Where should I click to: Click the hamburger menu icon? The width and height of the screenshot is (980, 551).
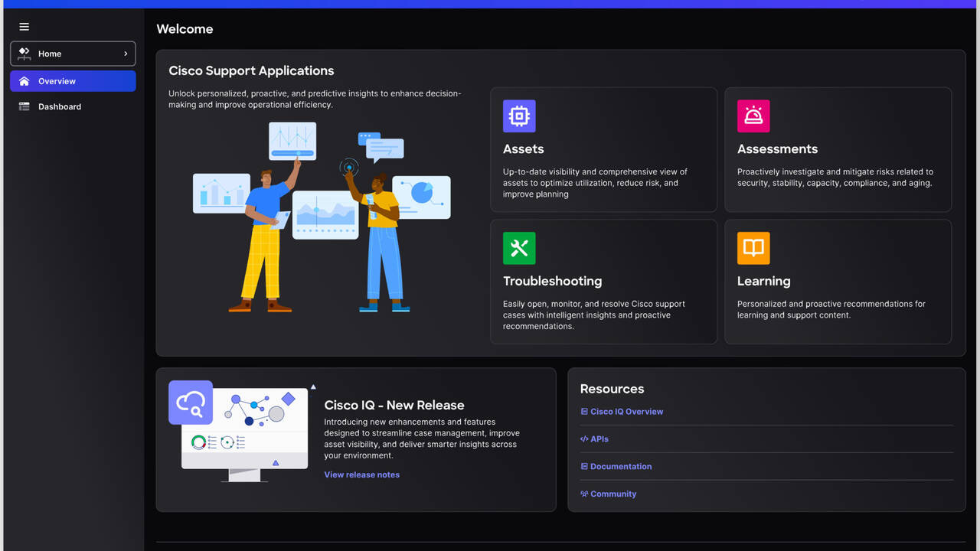click(x=24, y=27)
